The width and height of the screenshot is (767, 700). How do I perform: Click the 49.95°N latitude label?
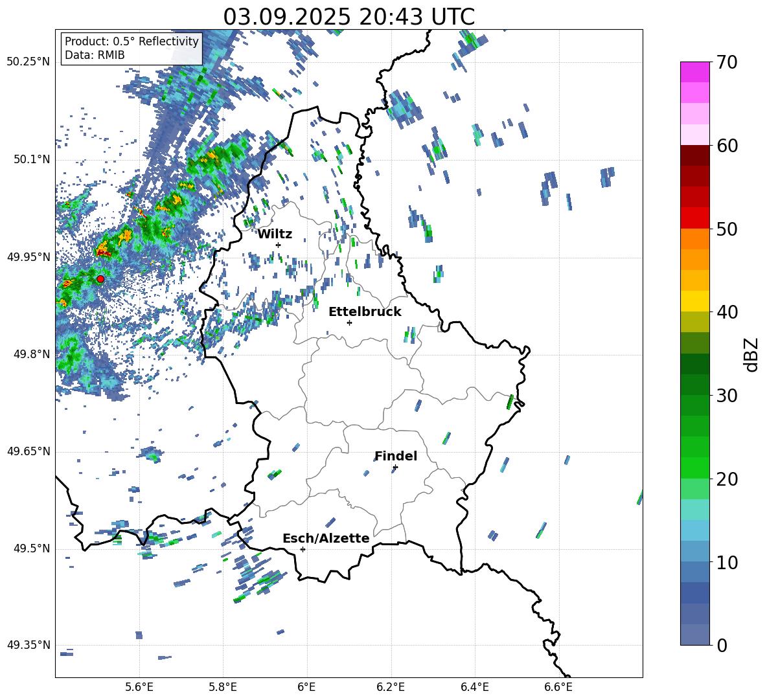coord(29,257)
